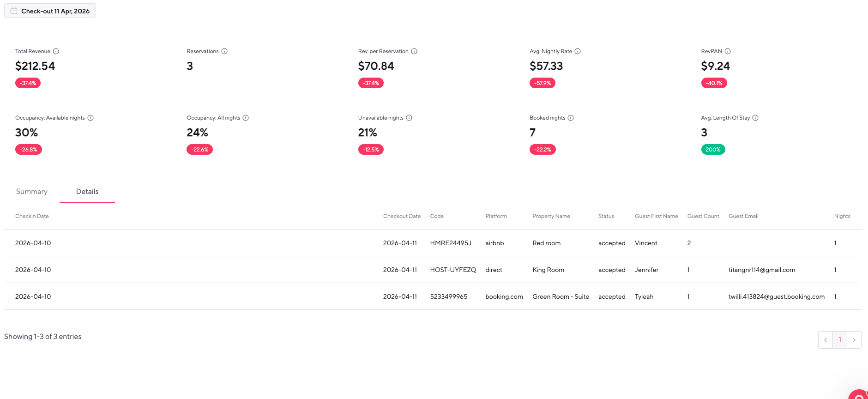The image size is (868, 399).
Task: Click the Reservations info icon
Action: coord(224,51)
